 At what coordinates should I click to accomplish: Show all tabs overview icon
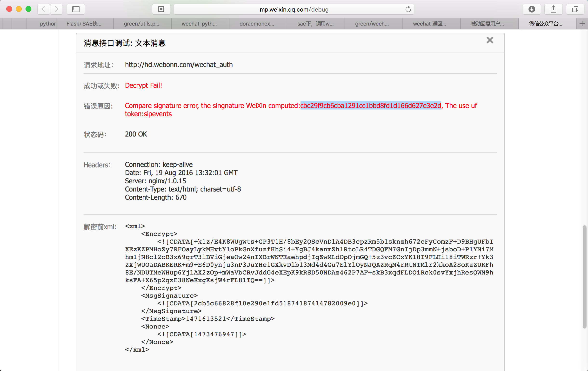pyautogui.click(x=575, y=9)
